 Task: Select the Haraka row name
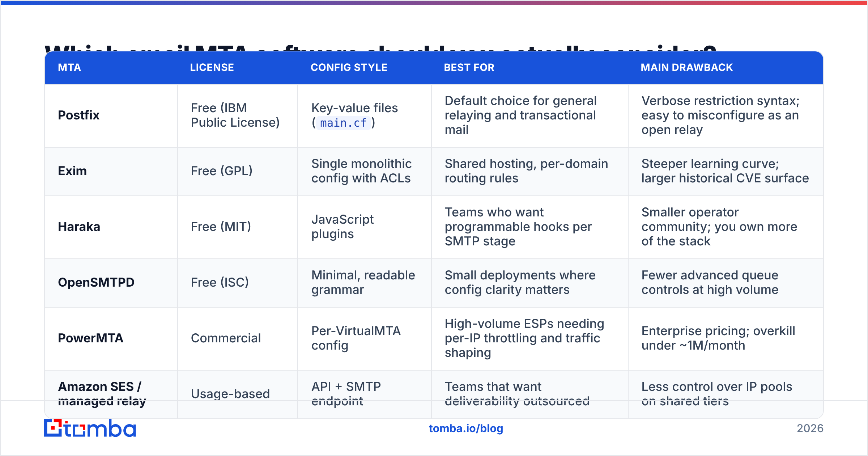coord(79,227)
